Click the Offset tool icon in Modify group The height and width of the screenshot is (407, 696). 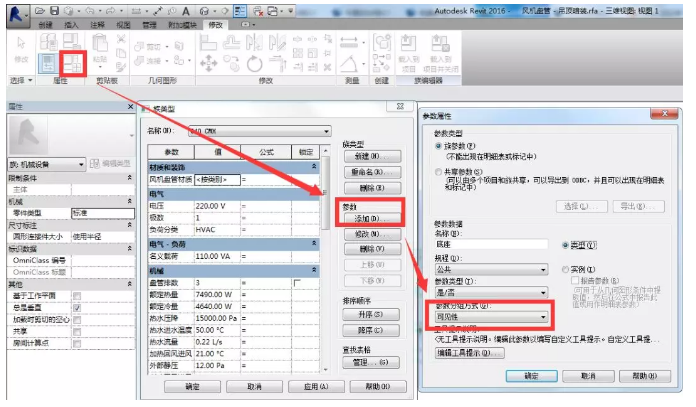click(232, 43)
